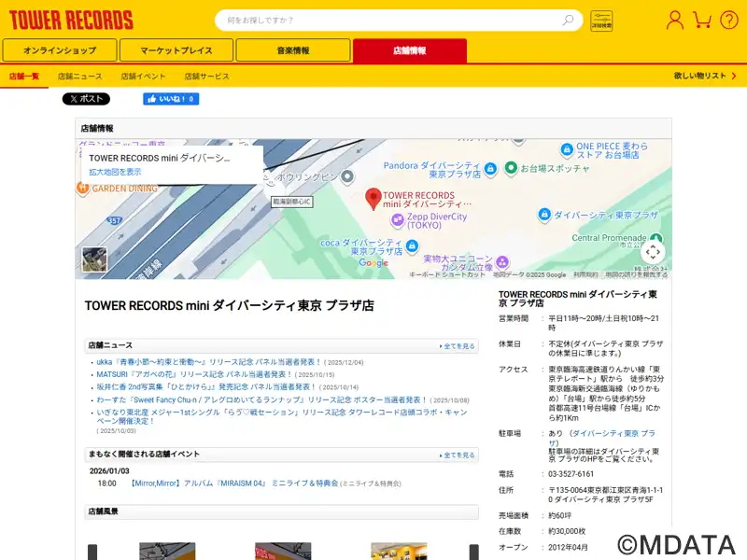Click the Google logo on the map
This screenshot has height=560, width=747.
(x=373, y=263)
